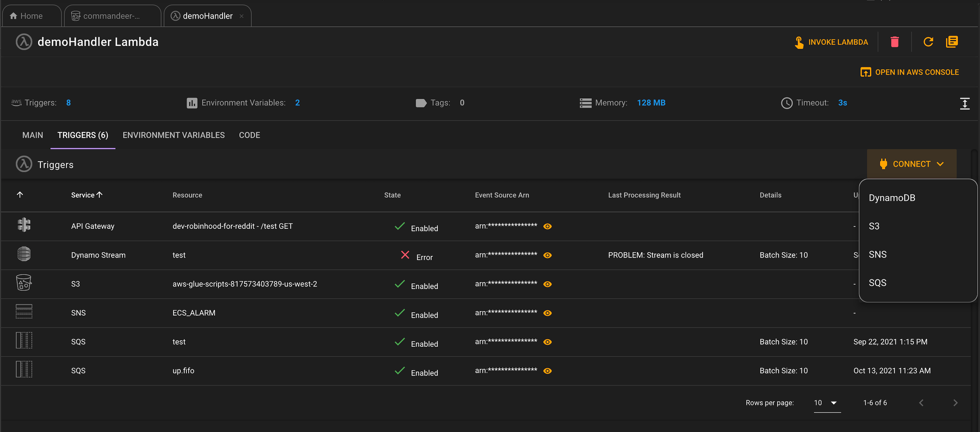The height and width of the screenshot is (432, 980).
Task: Click the Last Processing Result header
Action: pyautogui.click(x=644, y=195)
